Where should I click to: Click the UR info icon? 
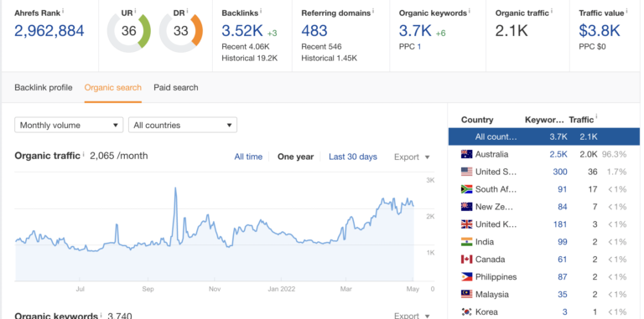(135, 11)
